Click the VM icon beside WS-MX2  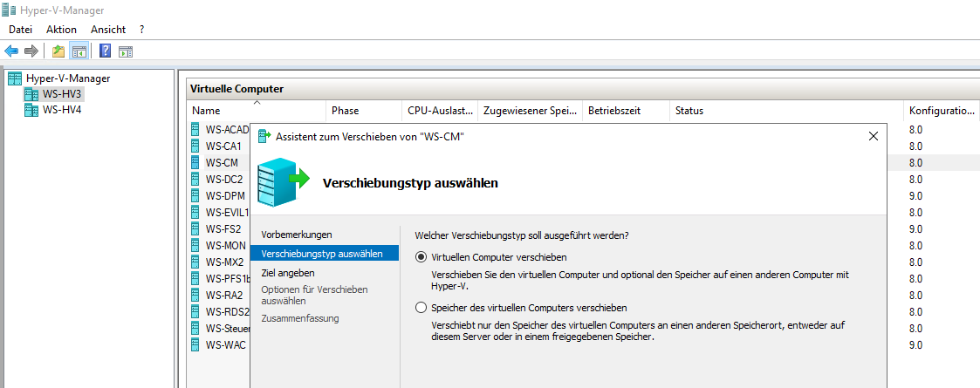pos(196,262)
